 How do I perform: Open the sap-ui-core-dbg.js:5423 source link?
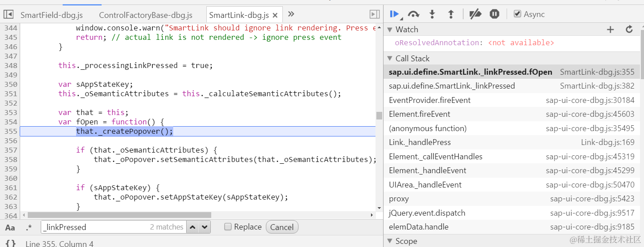click(592, 199)
